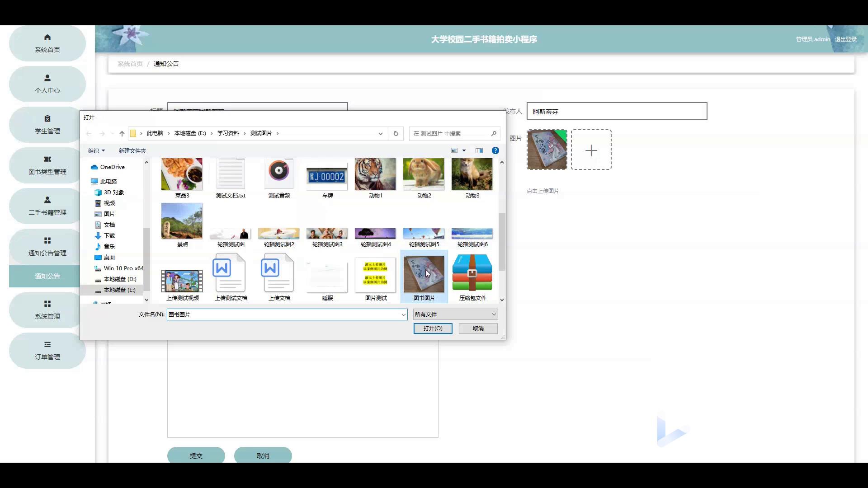Select 下载 in navigation tree
Screen dimensions: 868x488
pos(104,235)
